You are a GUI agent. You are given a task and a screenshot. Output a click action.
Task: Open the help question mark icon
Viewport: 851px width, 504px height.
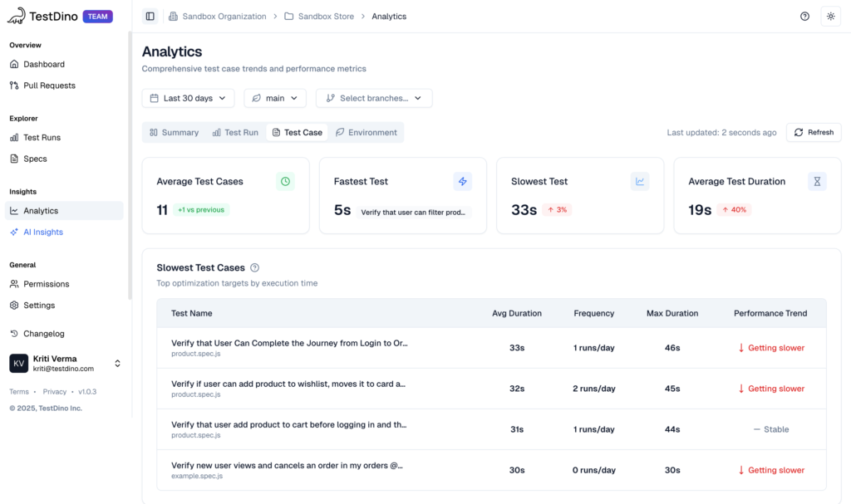pos(804,17)
